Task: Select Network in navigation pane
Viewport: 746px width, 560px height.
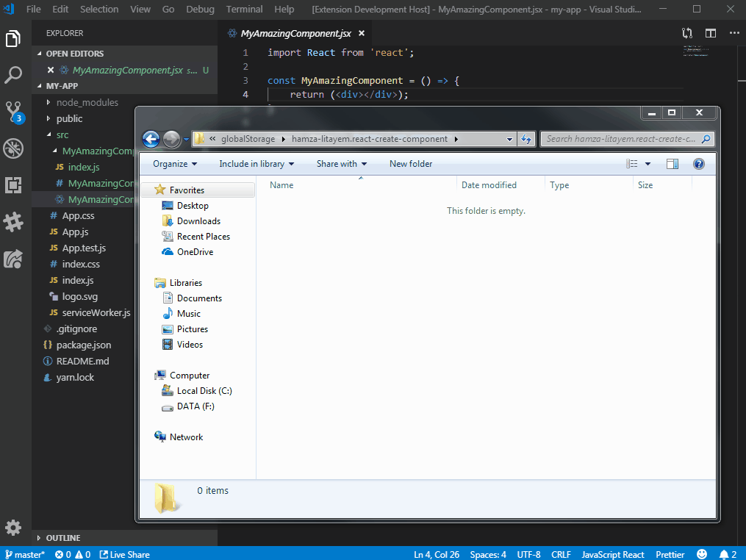Action: tap(186, 437)
